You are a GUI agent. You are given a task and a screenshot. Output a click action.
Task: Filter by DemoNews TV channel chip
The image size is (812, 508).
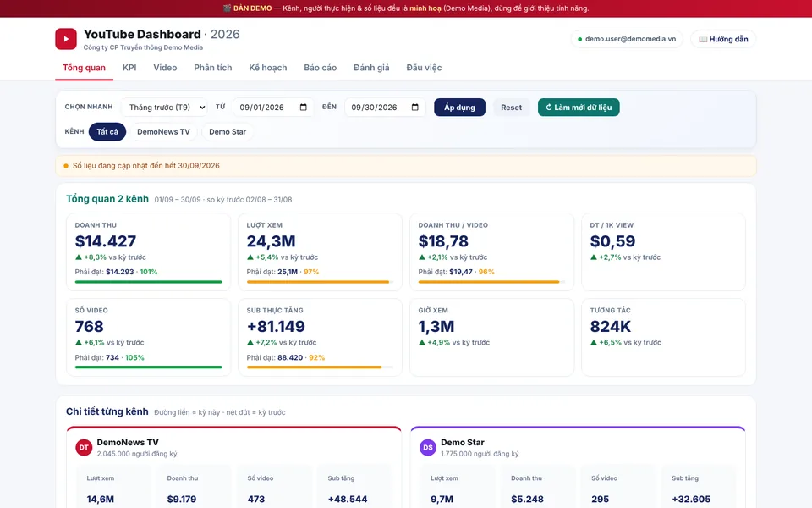tap(163, 132)
